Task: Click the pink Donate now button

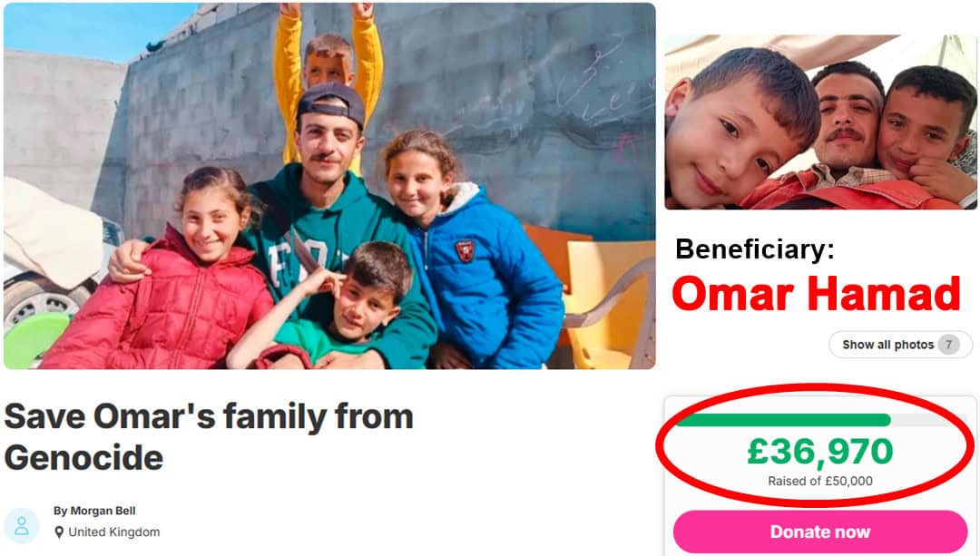Action: coord(820,532)
